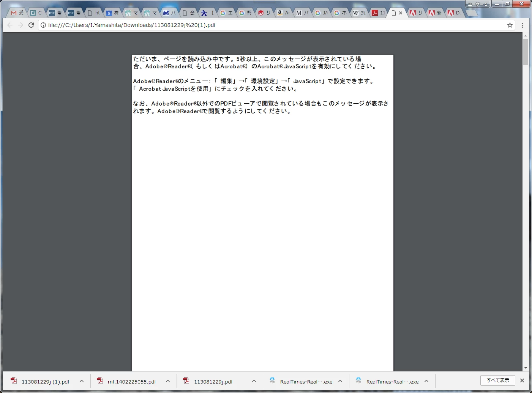Open the red face icon tab labeled サ
The width and height of the screenshot is (532, 393).
coord(264,13)
